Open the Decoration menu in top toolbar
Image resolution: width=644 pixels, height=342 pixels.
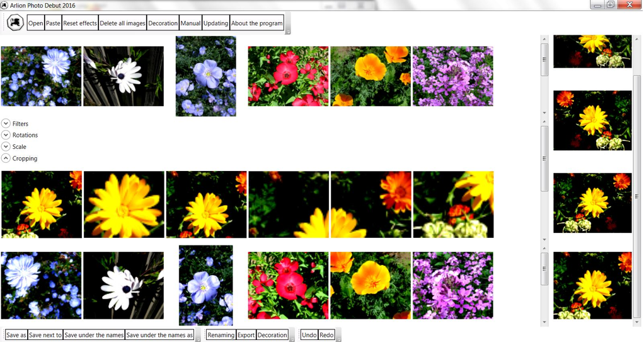(163, 23)
